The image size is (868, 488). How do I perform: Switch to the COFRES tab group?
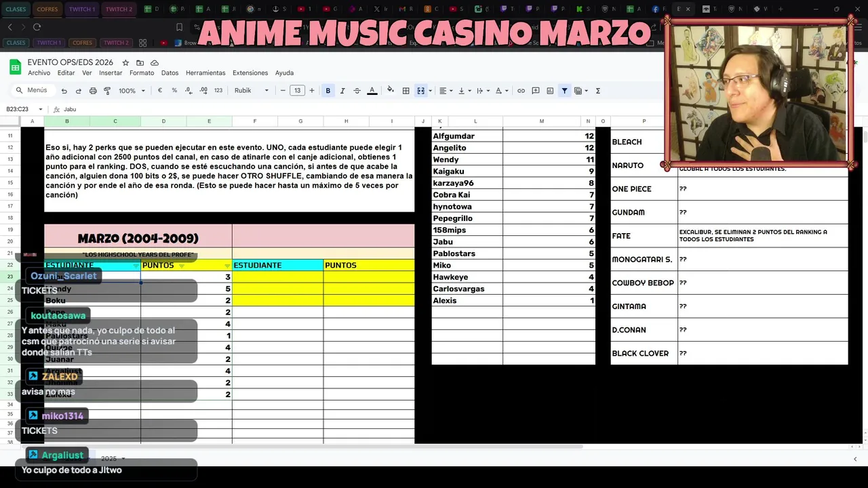pyautogui.click(x=47, y=9)
